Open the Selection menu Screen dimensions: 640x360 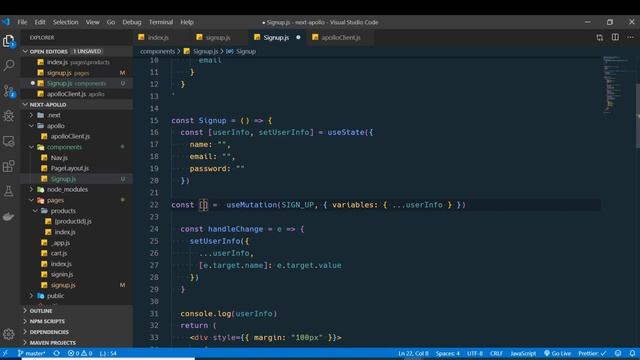[65, 22]
